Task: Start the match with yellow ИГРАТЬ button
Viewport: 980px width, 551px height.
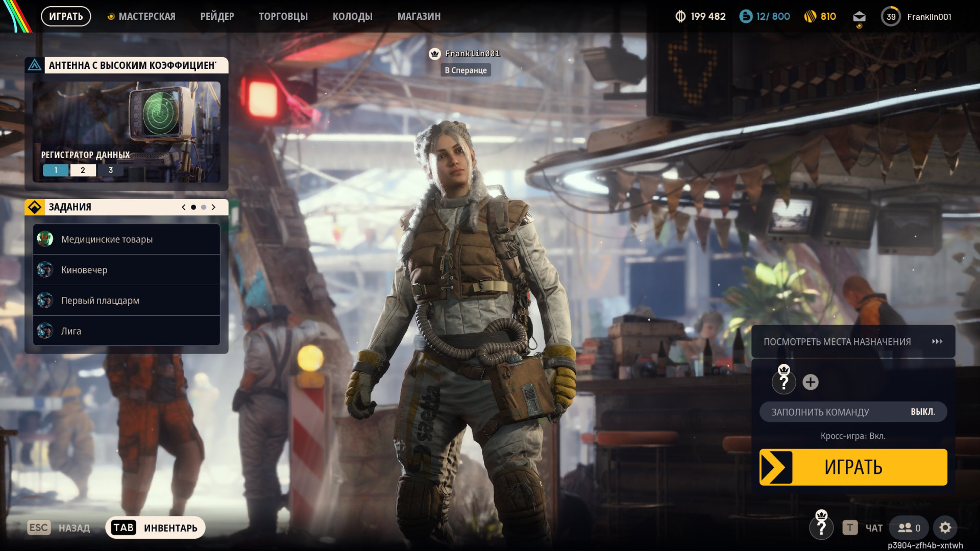Action: click(853, 467)
